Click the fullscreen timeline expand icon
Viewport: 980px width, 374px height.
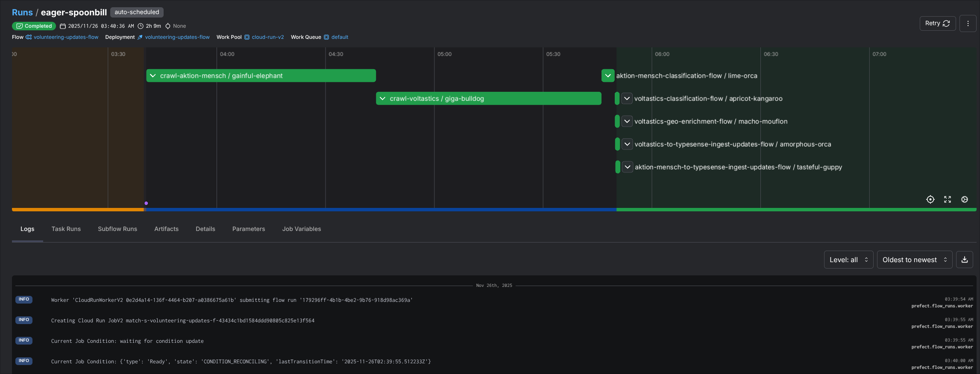coord(948,199)
